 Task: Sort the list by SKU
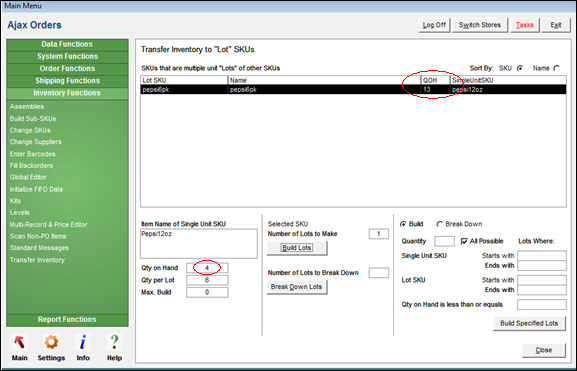[x=520, y=68]
